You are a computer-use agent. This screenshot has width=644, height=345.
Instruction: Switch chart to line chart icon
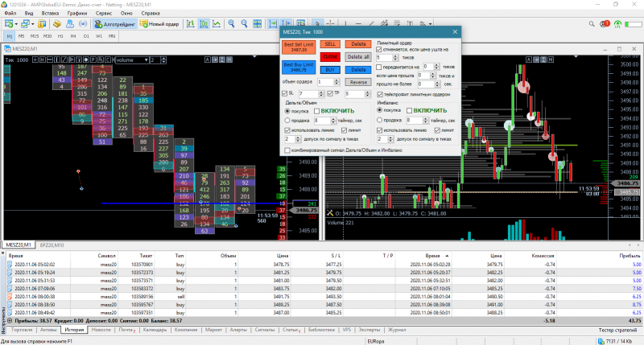point(216,24)
